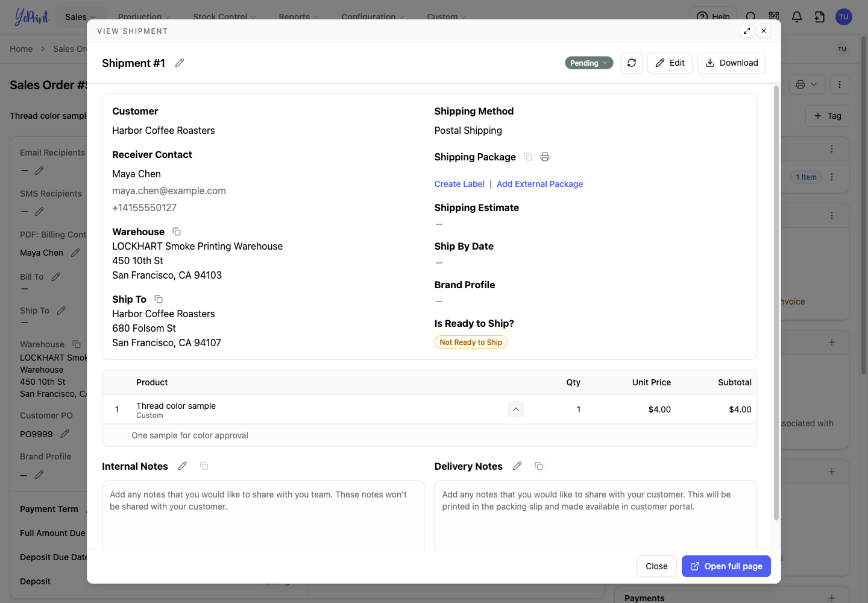Viewport: 868px width, 603px height.
Task: Open the notifications bell icon
Action: tap(797, 17)
